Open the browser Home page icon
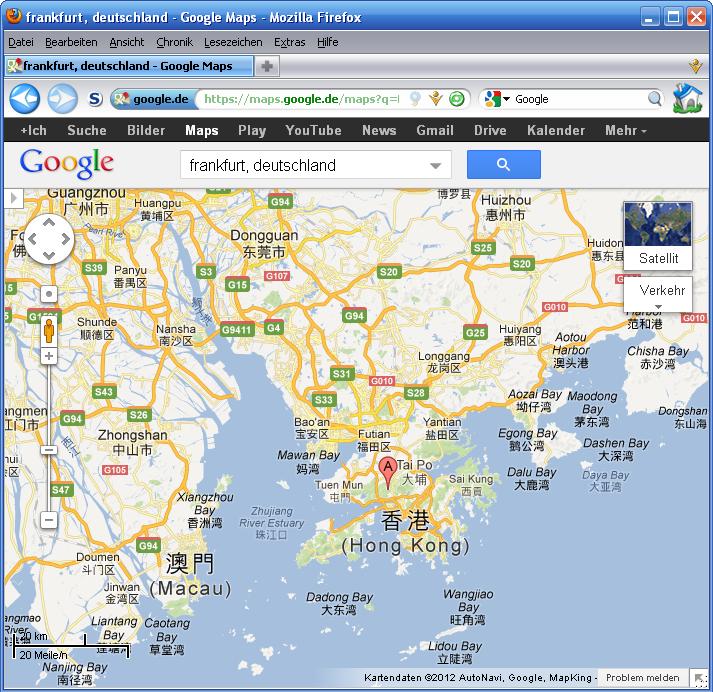 pyautogui.click(x=688, y=98)
